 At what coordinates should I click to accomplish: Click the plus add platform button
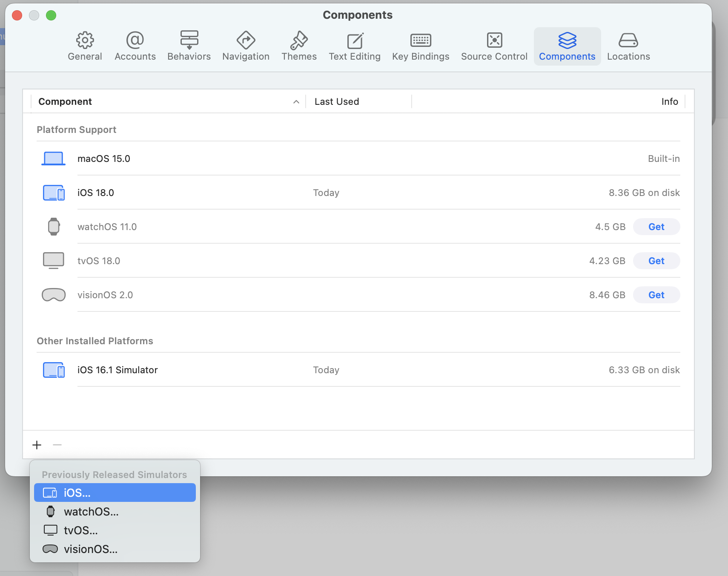click(x=37, y=445)
